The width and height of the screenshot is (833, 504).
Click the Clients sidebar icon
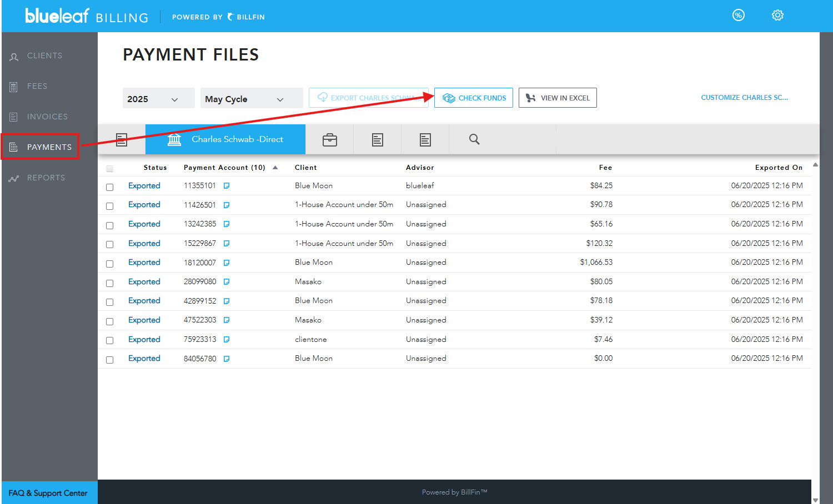tap(14, 57)
